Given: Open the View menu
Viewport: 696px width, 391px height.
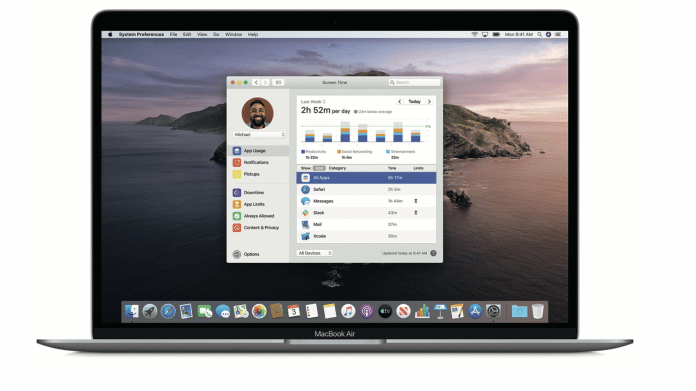Looking at the screenshot, I should click(x=202, y=34).
